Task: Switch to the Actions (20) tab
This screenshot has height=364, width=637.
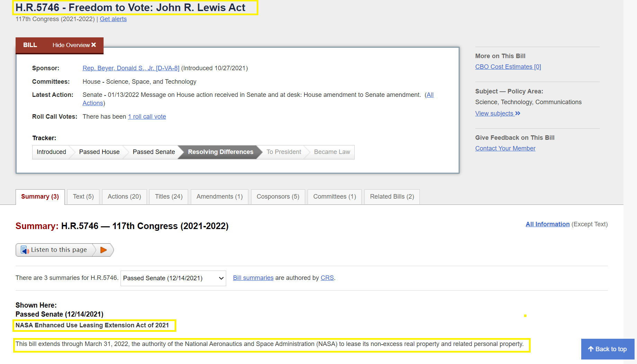Action: 124,197
